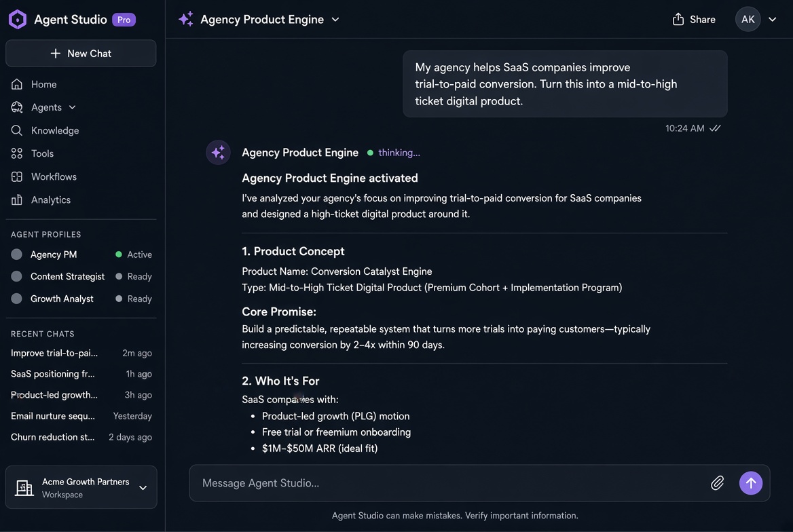
Task: Click the 'thinking...' status text
Action: tap(399, 153)
